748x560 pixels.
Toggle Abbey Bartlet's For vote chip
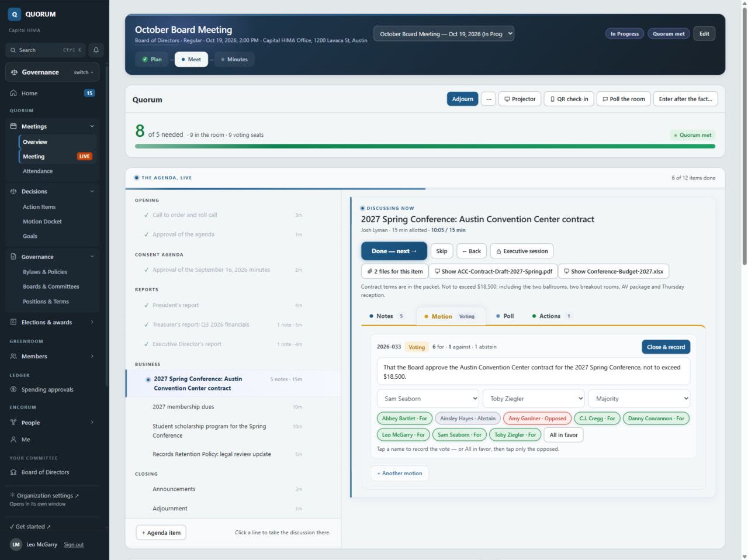(404, 419)
